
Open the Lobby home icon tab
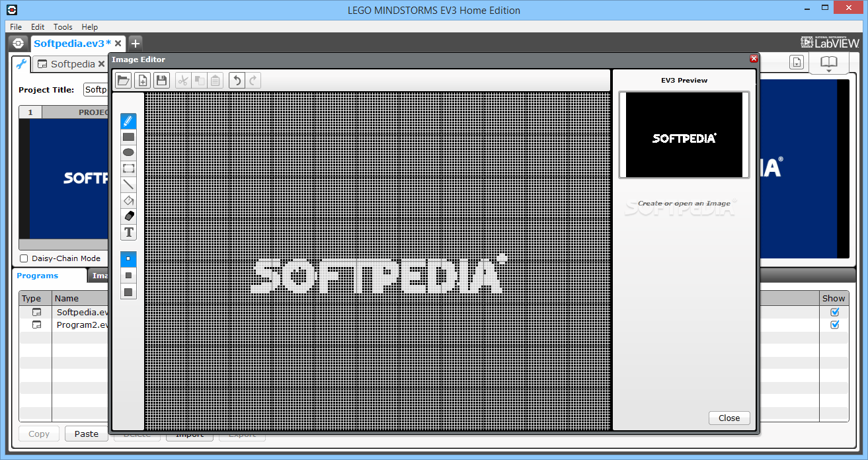click(x=19, y=43)
